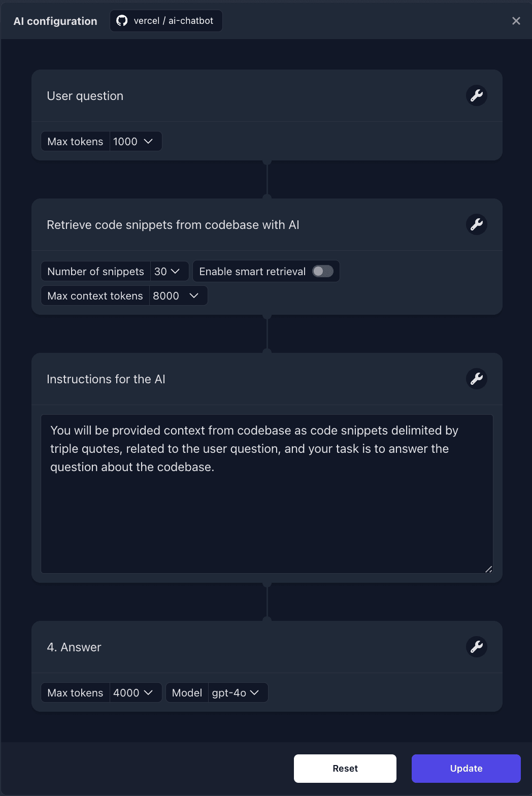The image size is (532, 796).
Task: Open wrench settings for Retrieve code snippets
Action: 476,224
